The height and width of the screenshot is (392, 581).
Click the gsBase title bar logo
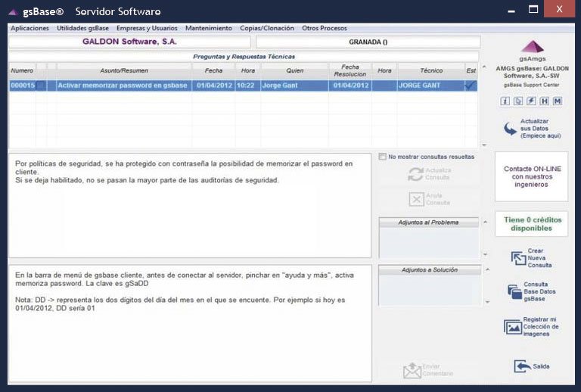(14, 12)
